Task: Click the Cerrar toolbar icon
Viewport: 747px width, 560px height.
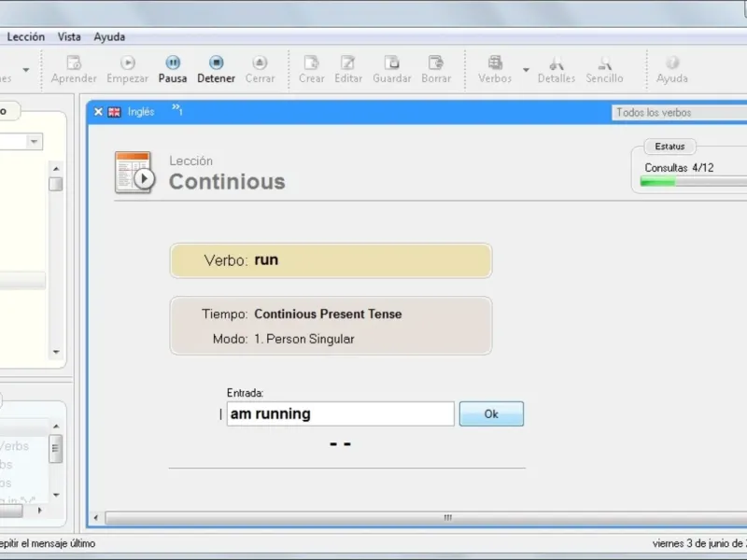Action: [260, 69]
